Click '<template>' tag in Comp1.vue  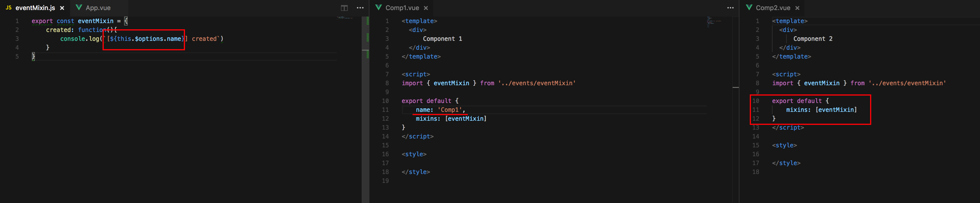[x=419, y=21]
